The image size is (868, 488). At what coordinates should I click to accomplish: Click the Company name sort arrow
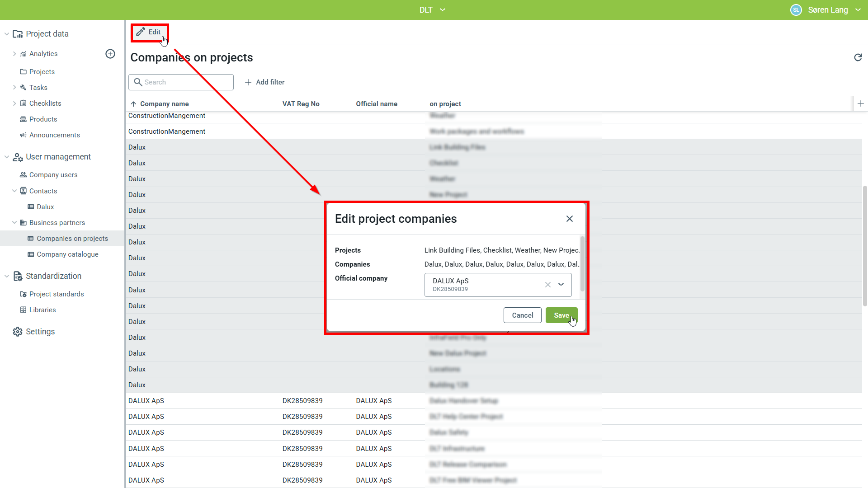(133, 104)
